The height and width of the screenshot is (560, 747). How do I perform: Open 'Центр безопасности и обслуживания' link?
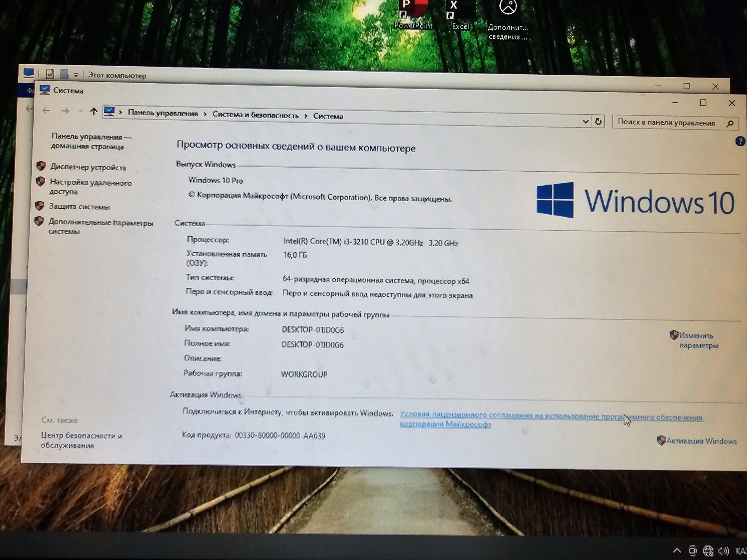[81, 440]
